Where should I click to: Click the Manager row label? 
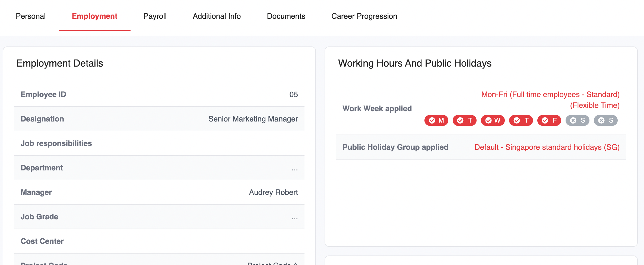click(36, 192)
